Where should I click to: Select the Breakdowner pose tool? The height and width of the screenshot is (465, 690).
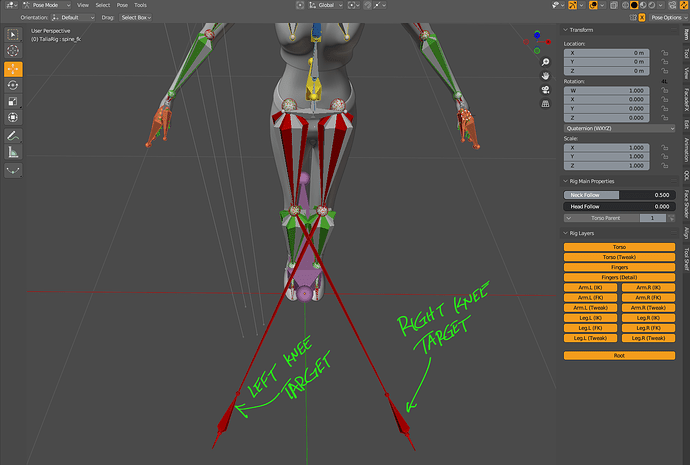13,170
